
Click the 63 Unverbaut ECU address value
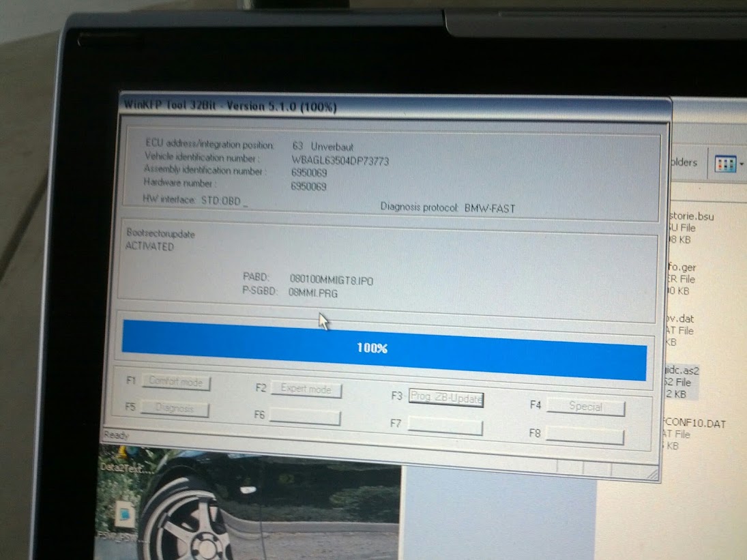(x=323, y=146)
